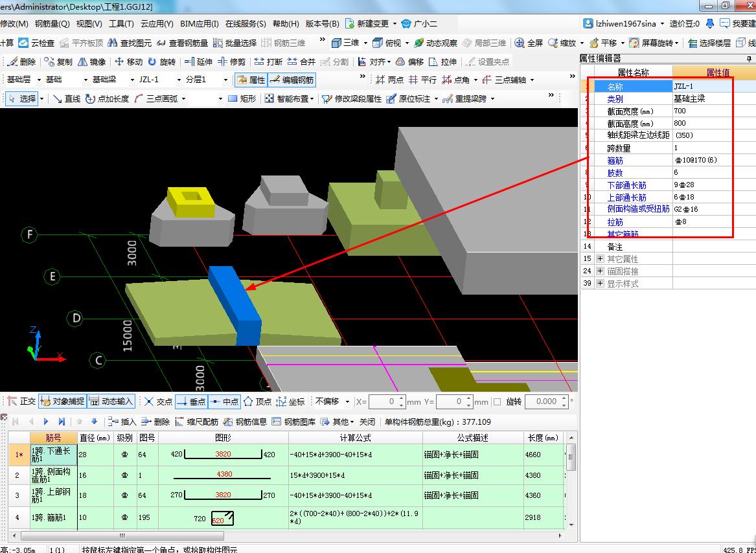Select the 镜像 mirror tool
Screen dimensions: 756x553
tap(91, 62)
